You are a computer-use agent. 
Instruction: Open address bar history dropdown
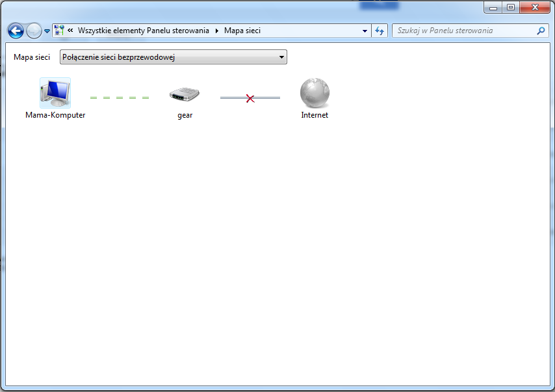pos(365,31)
